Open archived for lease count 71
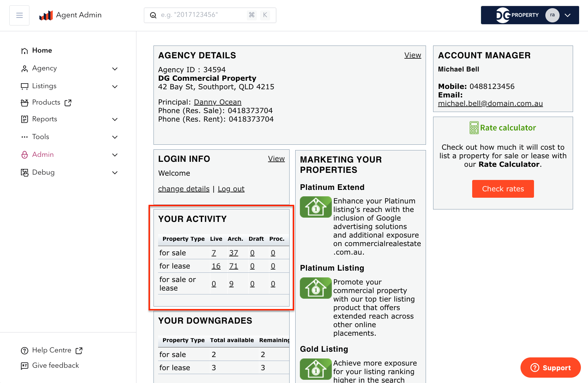 pos(233,266)
